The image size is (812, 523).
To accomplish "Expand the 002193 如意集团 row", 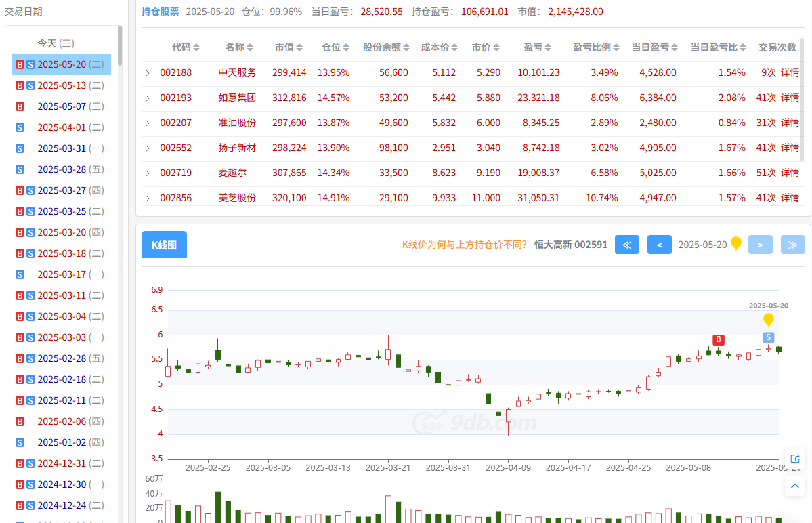I will (x=148, y=98).
